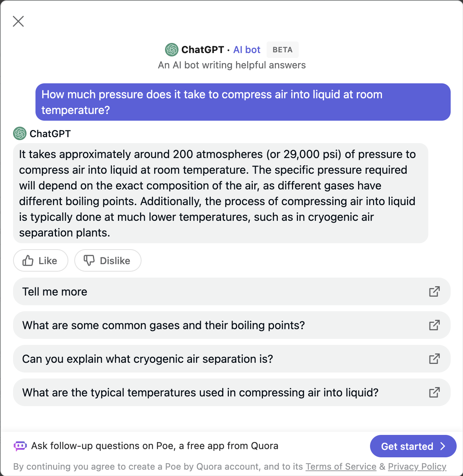Click the ChatGPT logo in the header
This screenshot has height=476, width=463.
172,50
